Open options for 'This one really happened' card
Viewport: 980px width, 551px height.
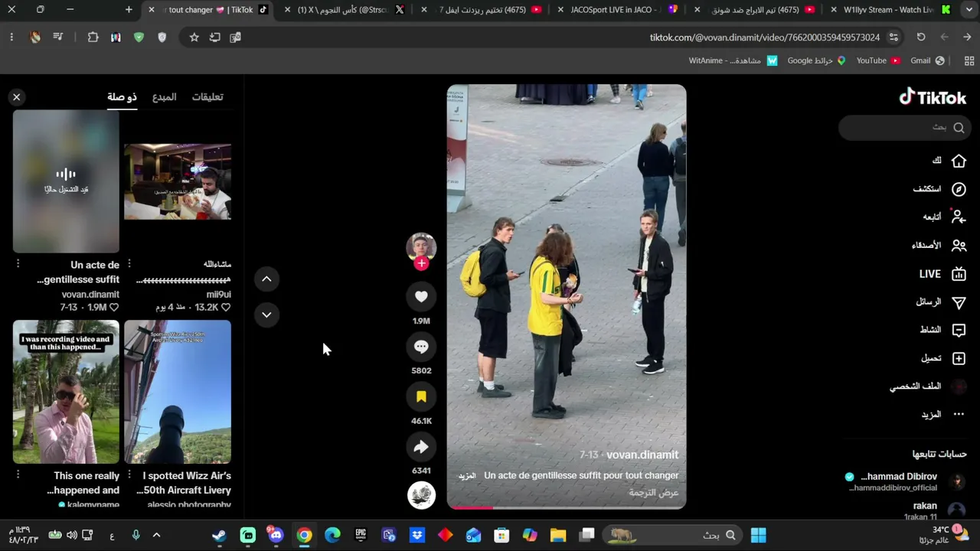click(x=18, y=475)
